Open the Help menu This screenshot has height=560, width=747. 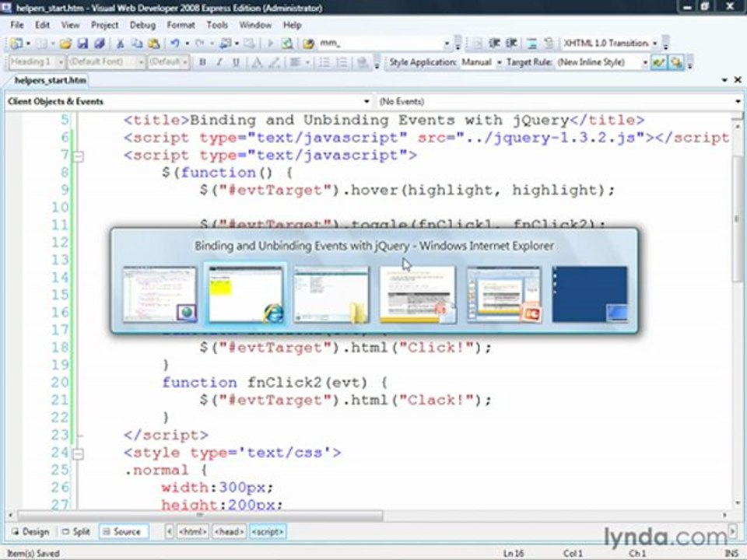pos(292,25)
